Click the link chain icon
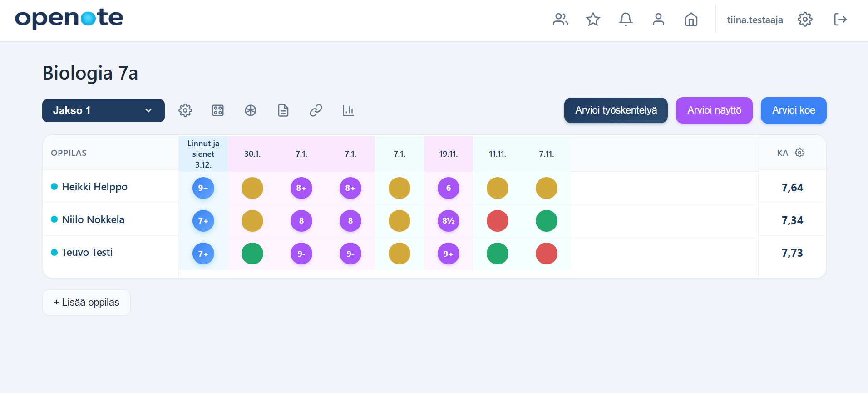Screen dimensions: 868x393 tap(316, 110)
